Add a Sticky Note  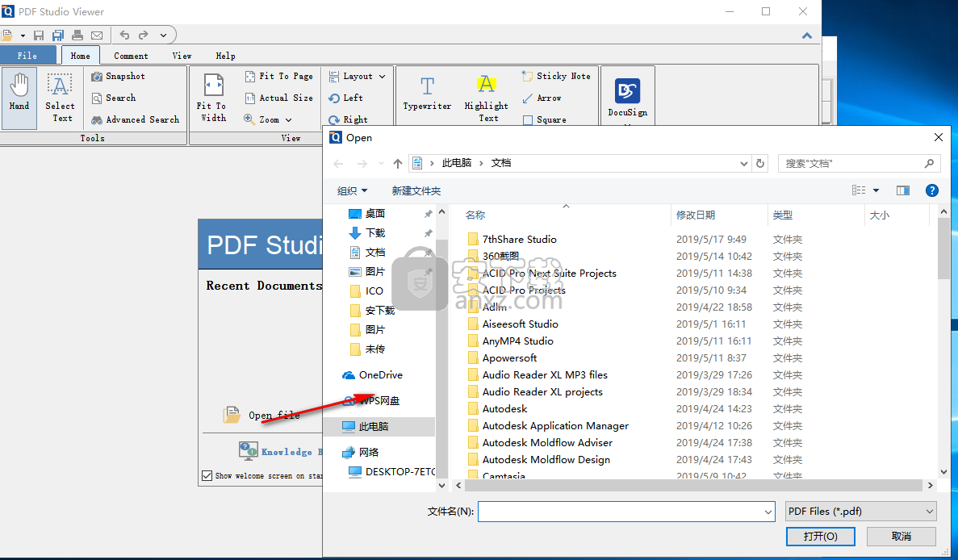tap(556, 77)
